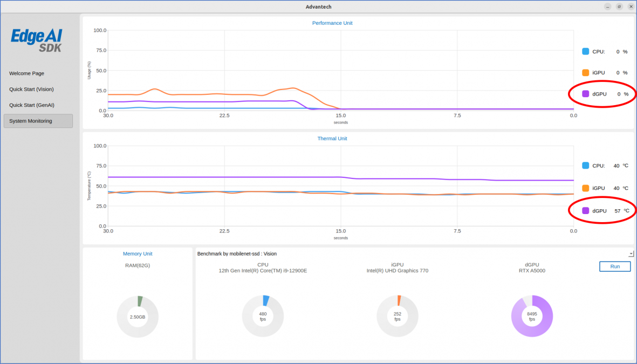Image resolution: width=637 pixels, height=364 pixels.
Task: Click orange iGPU legend square in Performance Unit
Action: [x=585, y=73]
